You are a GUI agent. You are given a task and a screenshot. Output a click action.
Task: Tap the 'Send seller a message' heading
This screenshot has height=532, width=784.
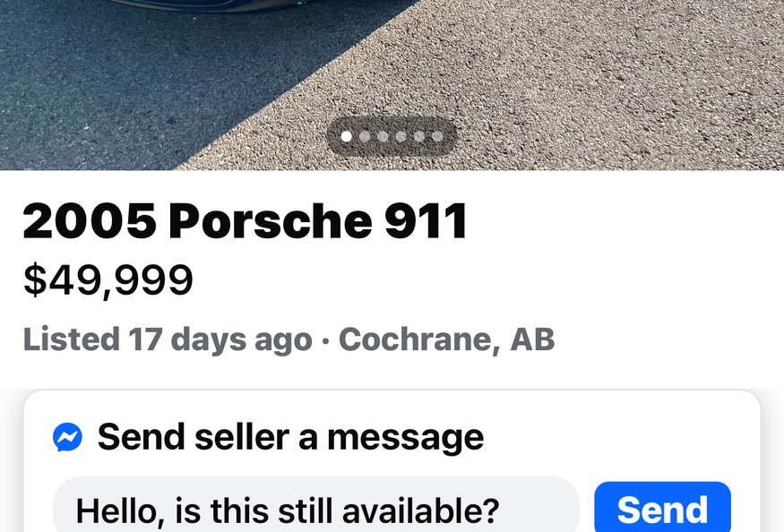[x=290, y=437]
